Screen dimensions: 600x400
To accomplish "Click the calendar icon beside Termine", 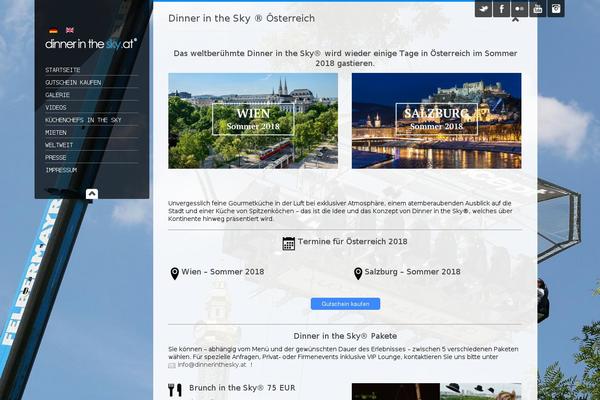I will (289, 243).
